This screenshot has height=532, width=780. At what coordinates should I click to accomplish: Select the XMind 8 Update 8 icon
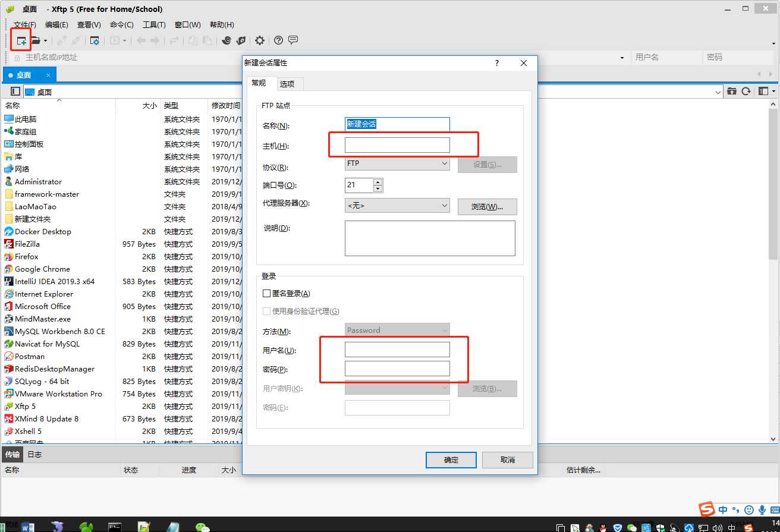click(x=9, y=419)
